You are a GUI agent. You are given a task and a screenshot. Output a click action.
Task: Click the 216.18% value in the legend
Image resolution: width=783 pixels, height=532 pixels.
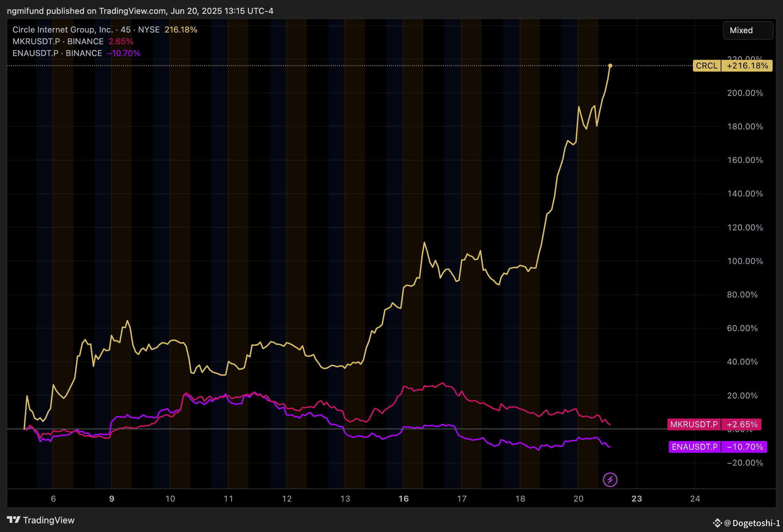point(181,30)
